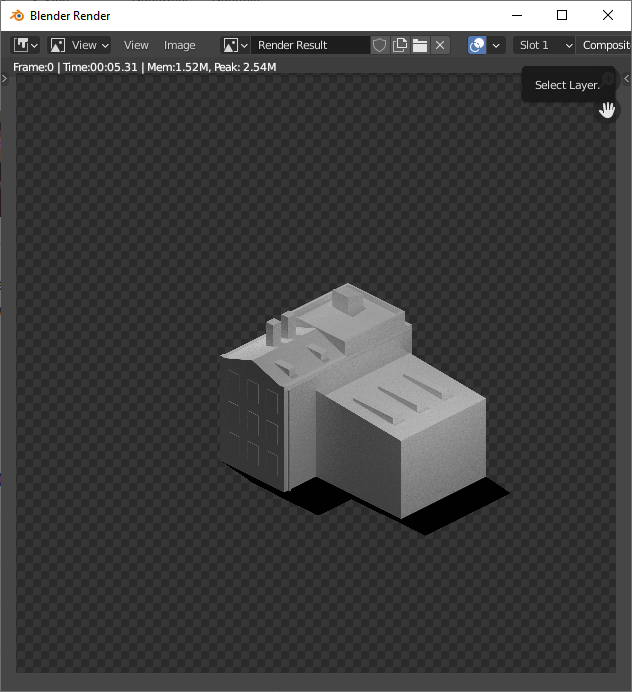Expand the display channels chevron
This screenshot has width=632, height=692.
(496, 45)
